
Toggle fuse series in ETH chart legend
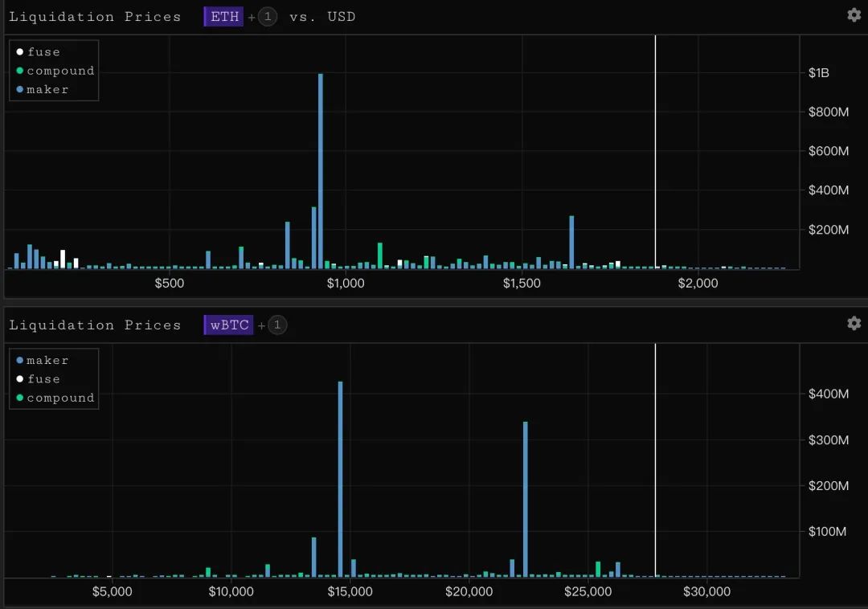(39, 52)
